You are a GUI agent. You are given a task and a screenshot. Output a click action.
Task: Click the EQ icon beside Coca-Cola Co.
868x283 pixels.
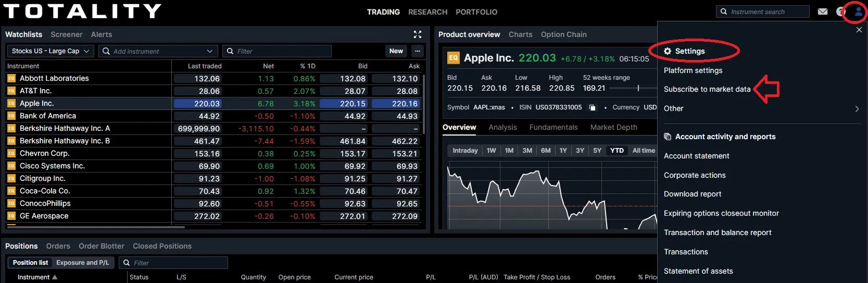coord(11,191)
